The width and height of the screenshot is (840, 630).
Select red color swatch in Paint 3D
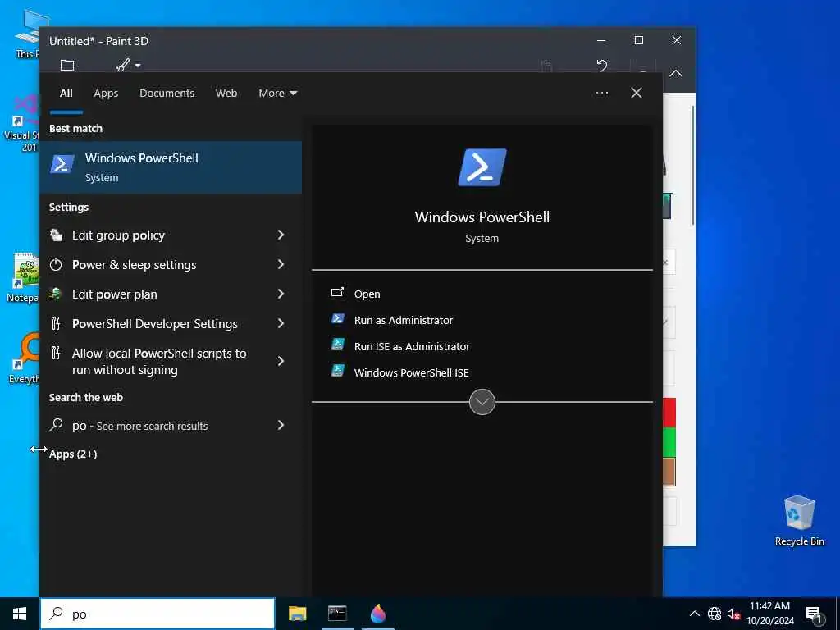pos(669,413)
